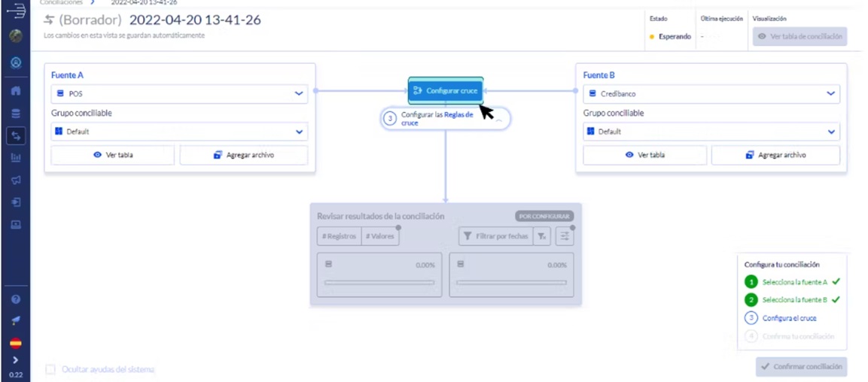Click Agregar archivo under Fuente B
This screenshot has width=868, height=382.
point(775,156)
